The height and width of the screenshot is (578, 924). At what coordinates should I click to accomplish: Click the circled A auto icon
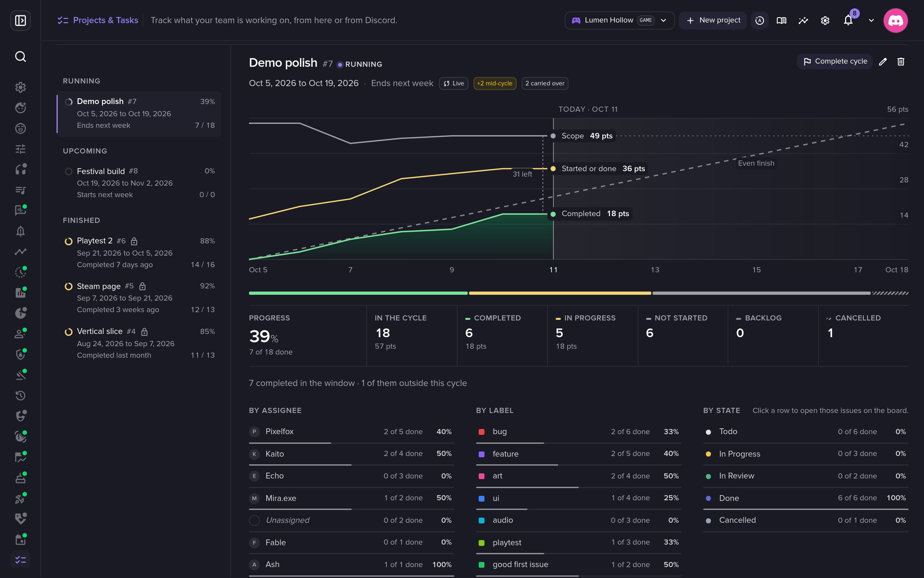coord(759,20)
